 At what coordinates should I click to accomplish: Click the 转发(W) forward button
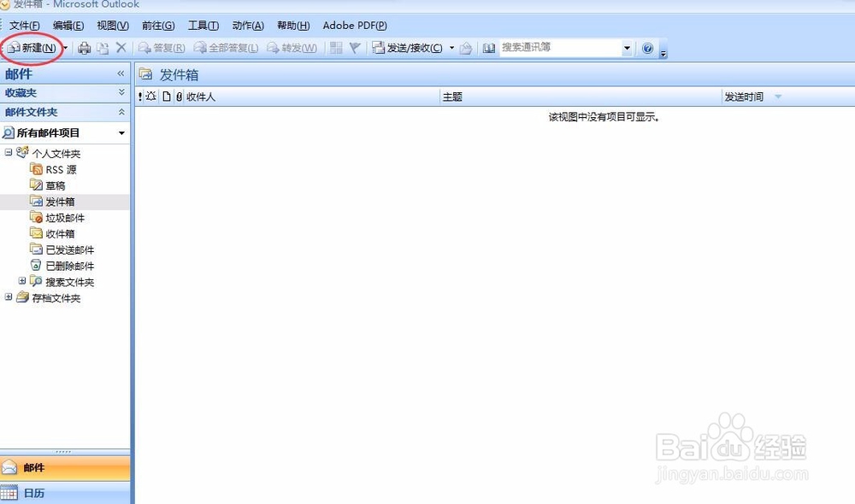[292, 48]
